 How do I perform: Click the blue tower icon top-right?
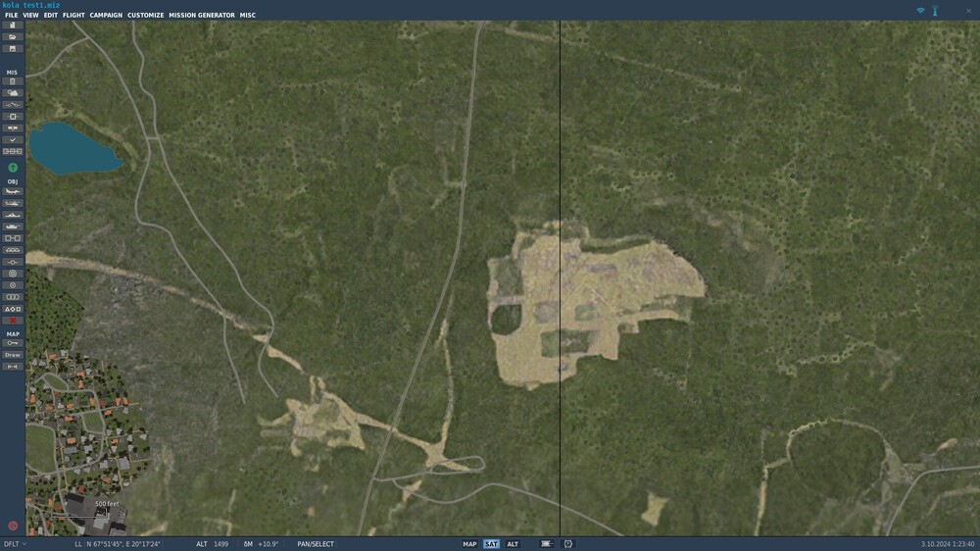pyautogui.click(x=935, y=11)
